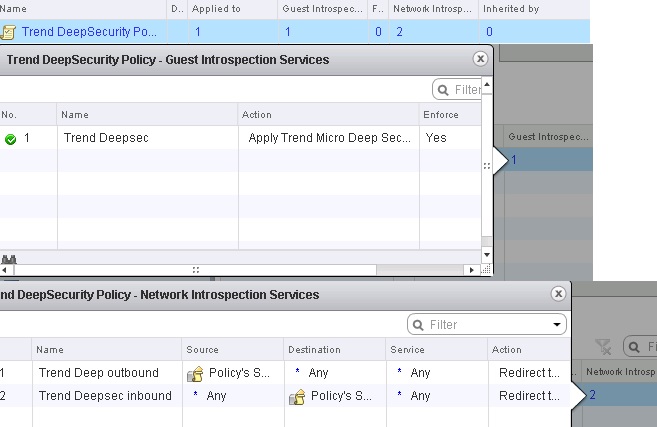Open the Trend DeepSecurity Policy link
Image resolution: width=657 pixels, height=427 pixels.
pos(89,32)
